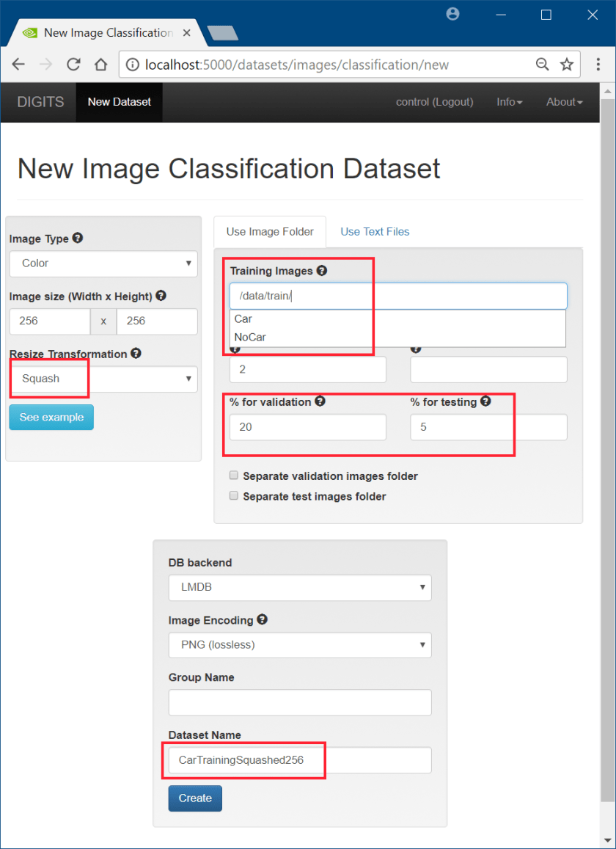Click help icon beside Training Images
This screenshot has height=849, width=616.
point(322,271)
